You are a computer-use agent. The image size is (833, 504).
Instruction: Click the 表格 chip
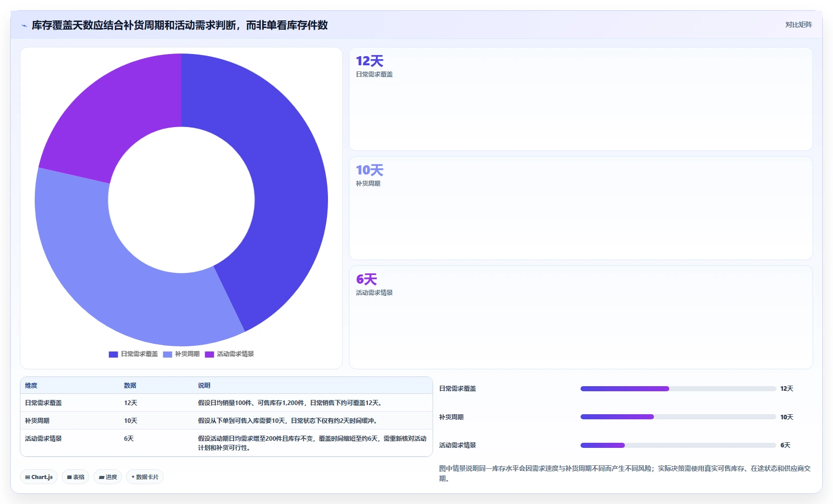tap(75, 477)
